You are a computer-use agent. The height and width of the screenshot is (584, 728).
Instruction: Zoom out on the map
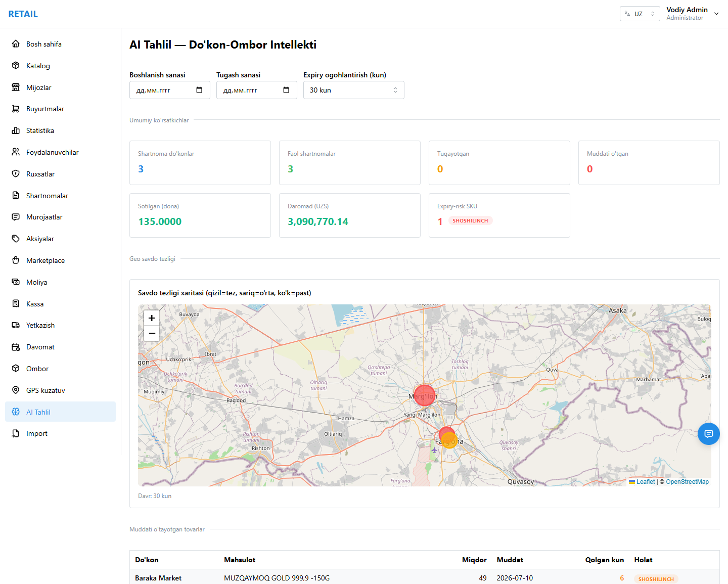pos(152,333)
